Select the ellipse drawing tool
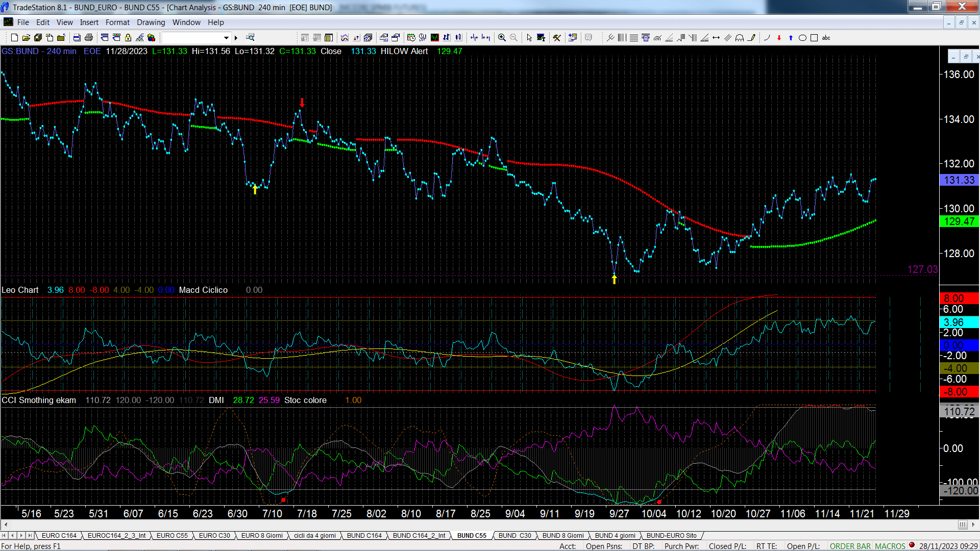 (x=802, y=38)
